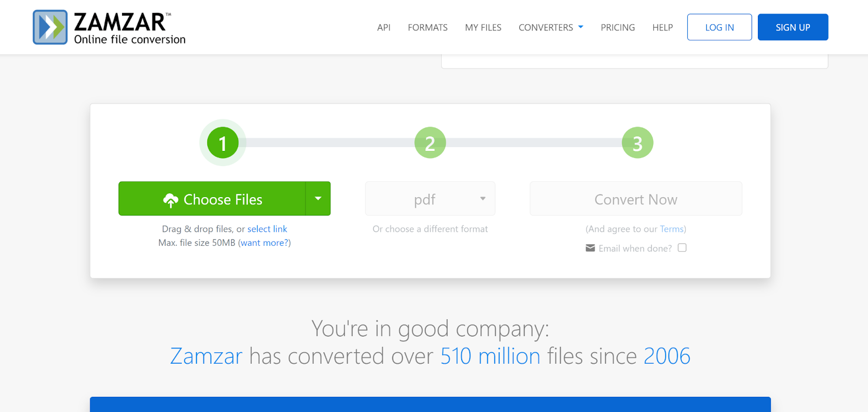Click the envelope icon beside Email when done
868x412 pixels.
590,248
